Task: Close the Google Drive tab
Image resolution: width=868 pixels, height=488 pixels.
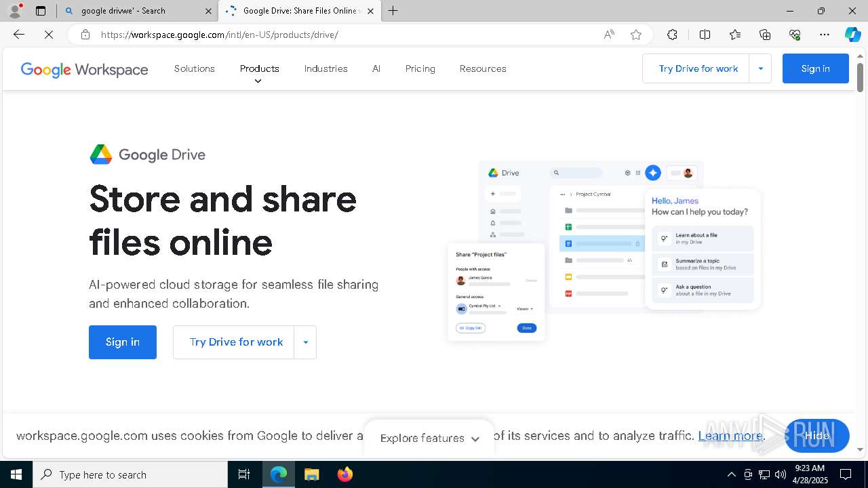Action: (370, 11)
